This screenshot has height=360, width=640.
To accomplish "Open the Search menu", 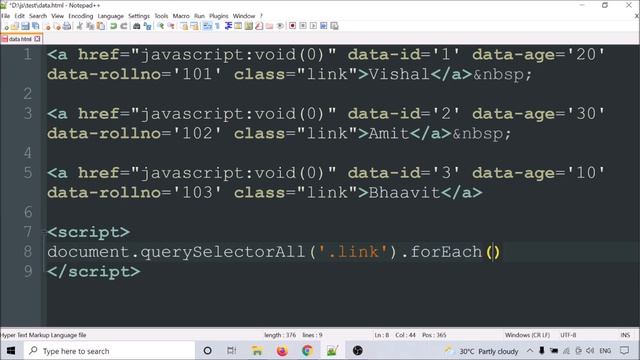I will [38, 16].
